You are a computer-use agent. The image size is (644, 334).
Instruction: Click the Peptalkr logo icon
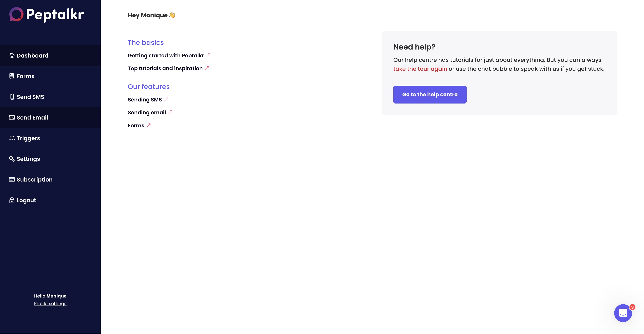16,14
